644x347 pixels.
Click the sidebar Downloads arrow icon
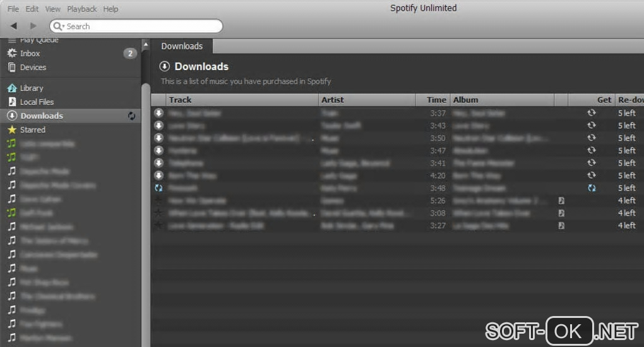(12, 116)
